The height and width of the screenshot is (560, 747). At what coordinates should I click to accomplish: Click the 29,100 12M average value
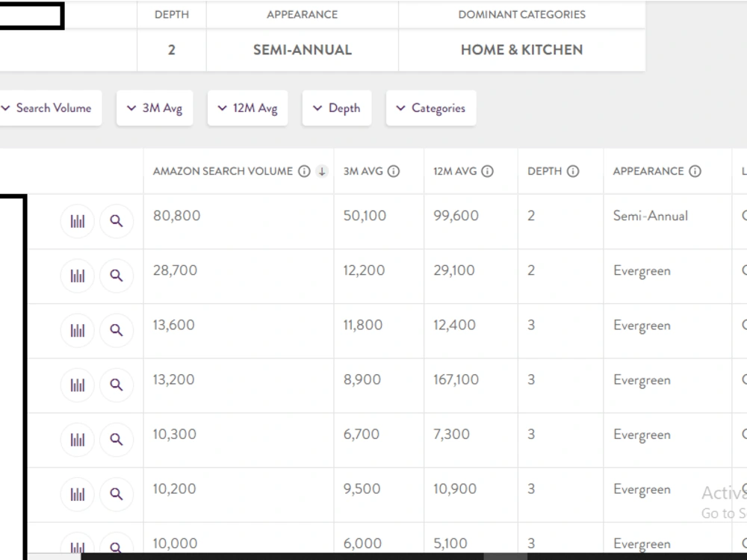click(x=454, y=270)
